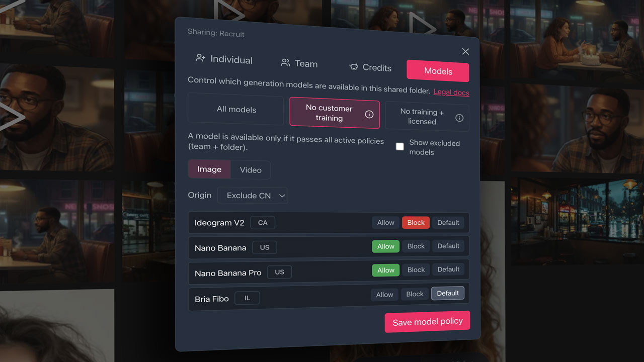Block the Nano Banana model
Image resolution: width=644 pixels, height=362 pixels.
[416, 246]
